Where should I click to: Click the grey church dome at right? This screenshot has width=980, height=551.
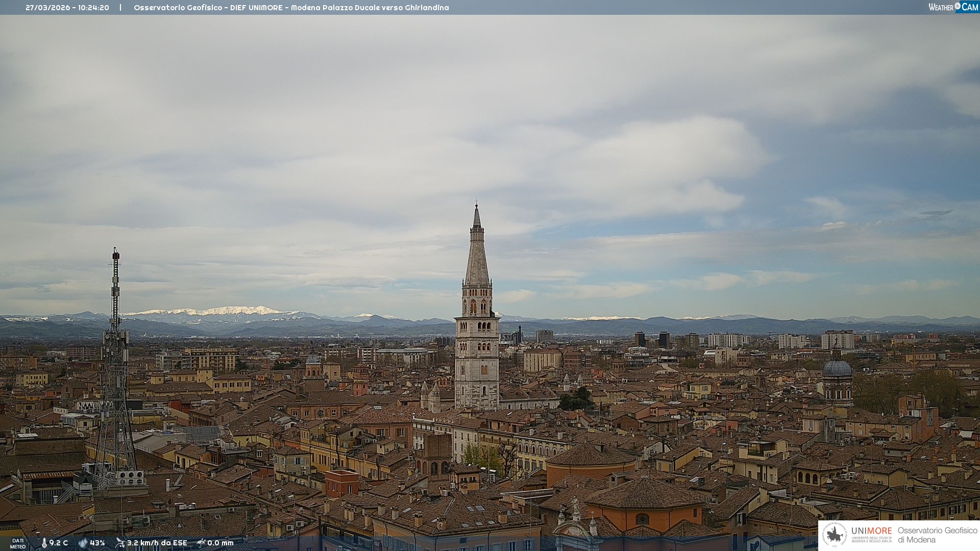click(x=837, y=368)
